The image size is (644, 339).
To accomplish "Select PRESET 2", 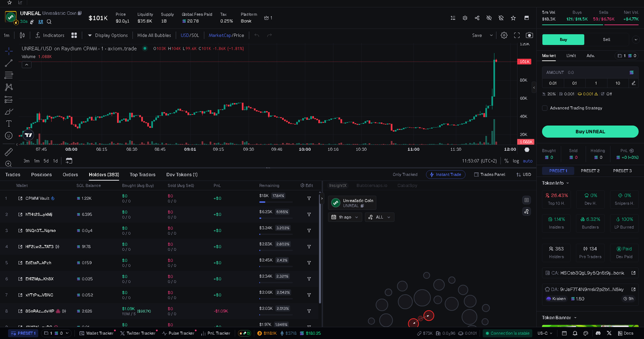I will (590, 171).
